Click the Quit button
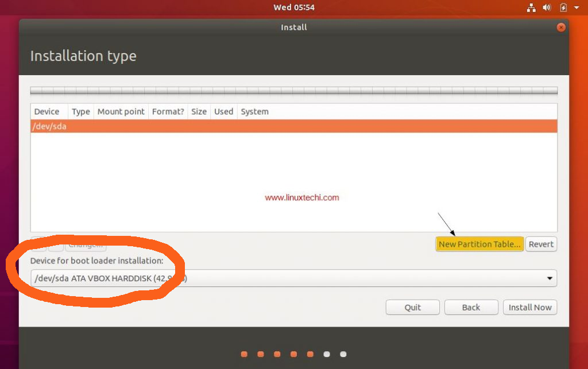The image size is (588, 369). tap(412, 308)
